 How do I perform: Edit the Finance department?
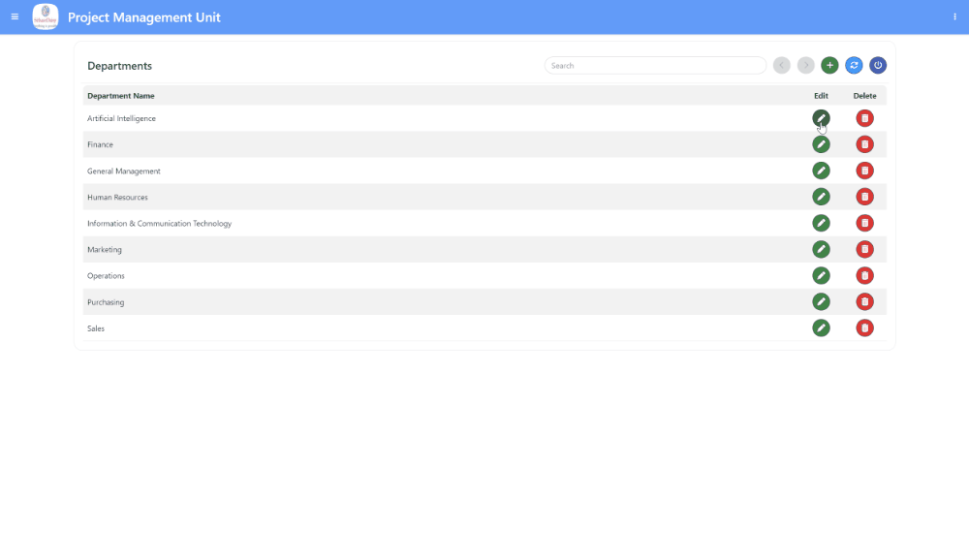click(x=821, y=144)
